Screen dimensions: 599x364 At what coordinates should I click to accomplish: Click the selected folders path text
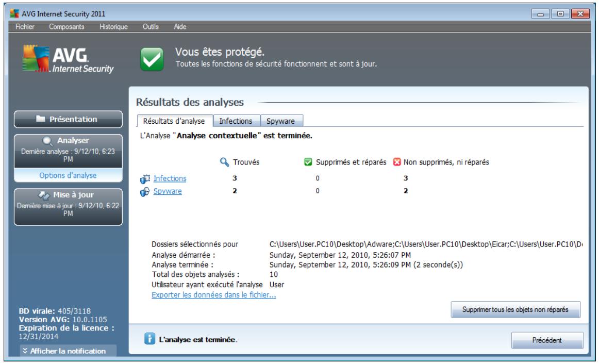(426, 244)
